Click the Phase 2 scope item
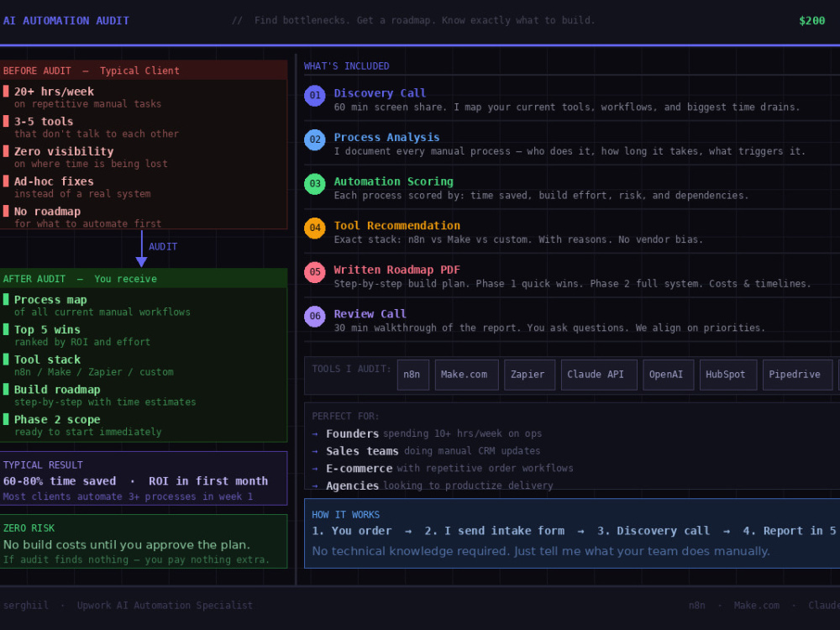The height and width of the screenshot is (630, 840). pyautogui.click(x=57, y=420)
